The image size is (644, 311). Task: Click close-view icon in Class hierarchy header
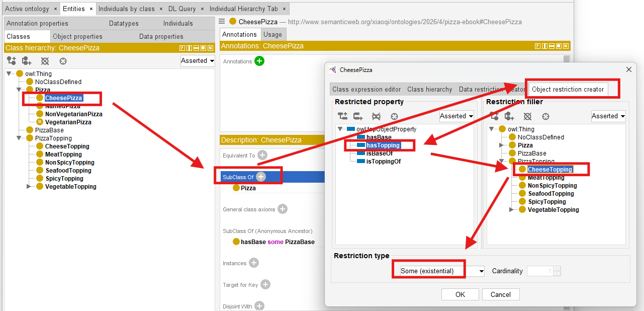click(x=210, y=48)
